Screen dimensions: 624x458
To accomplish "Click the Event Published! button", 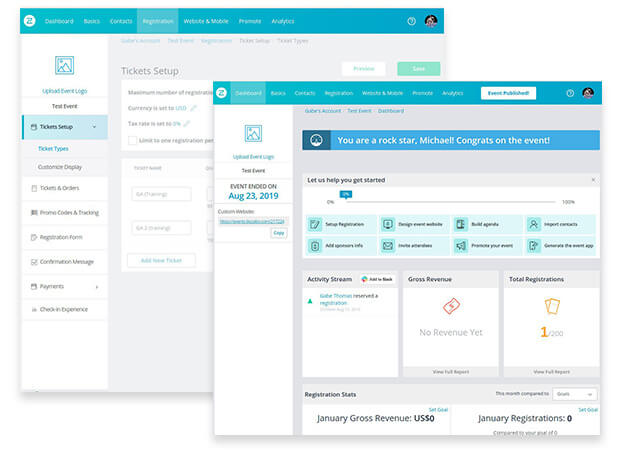I will 507,93.
